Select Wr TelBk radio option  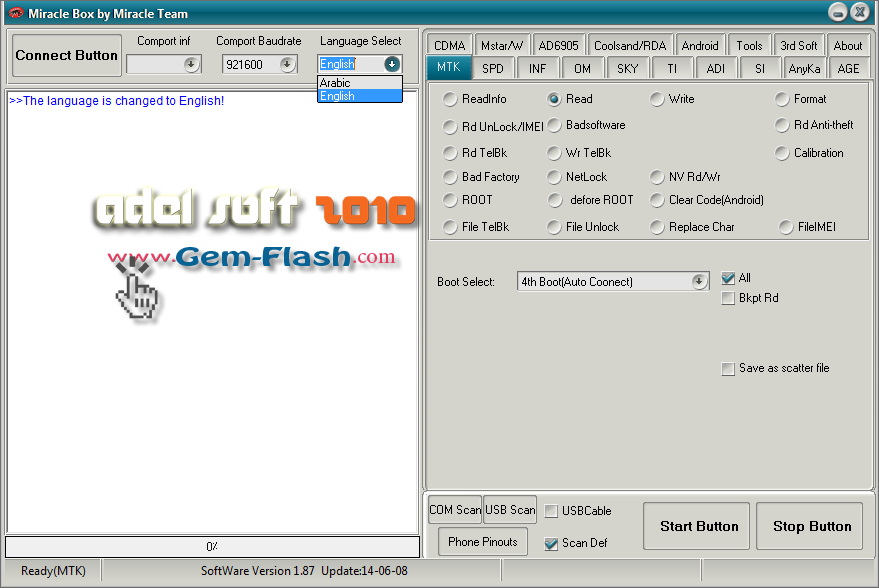pos(554,152)
